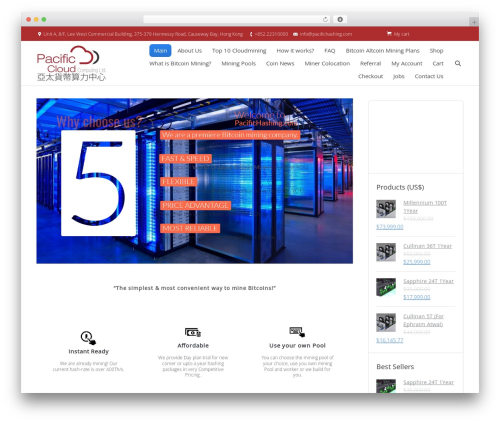Open Sapphire 24T 1Year link under Products
Image resolution: width=500 pixels, height=423 pixels.
[x=428, y=281]
